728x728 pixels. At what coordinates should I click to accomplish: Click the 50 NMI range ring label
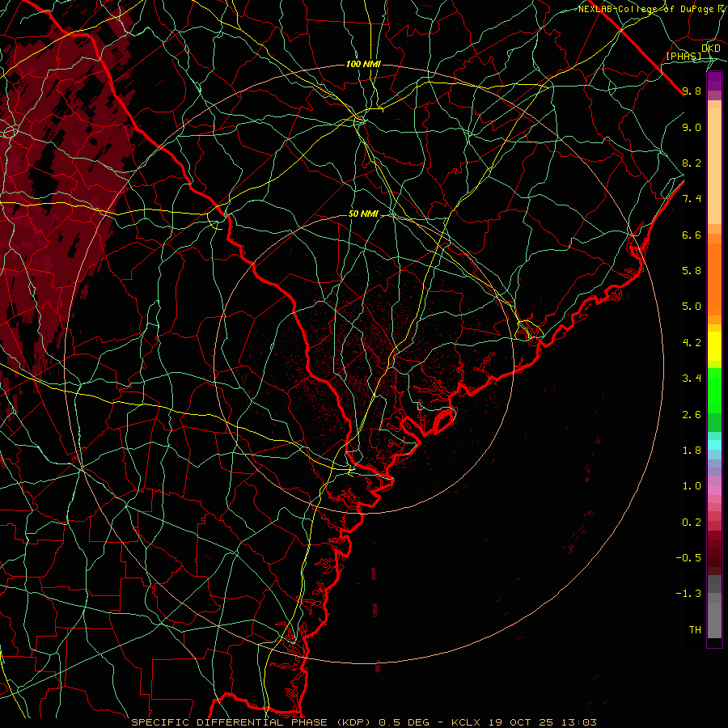[363, 214]
